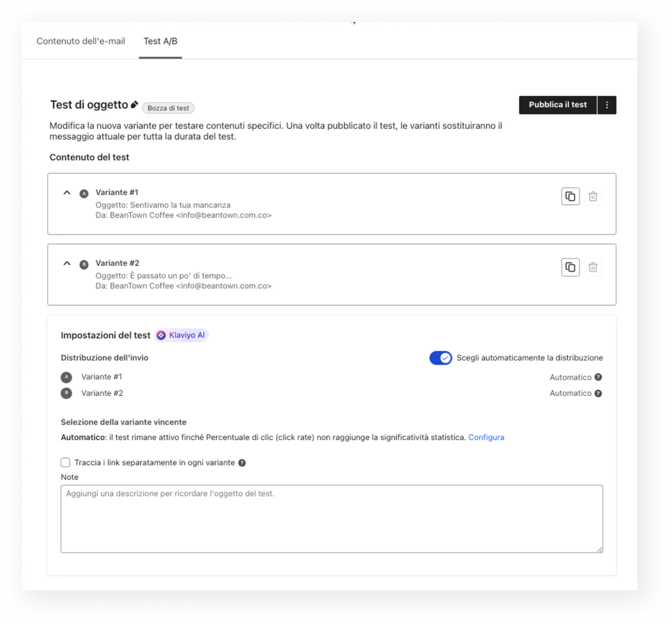672x625 pixels.
Task: Open Configura for winner selection
Action: click(486, 437)
